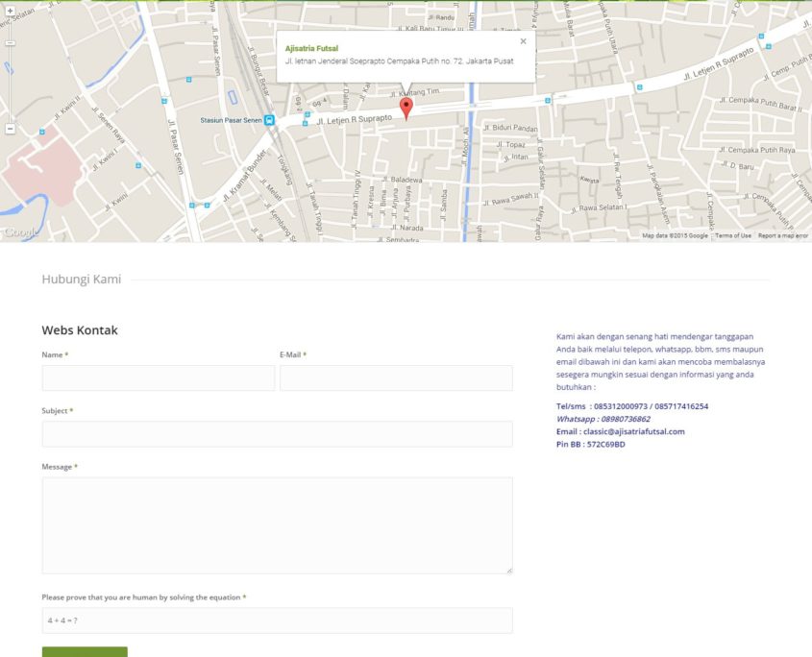Click the Google logo on map
Viewport: 812px width, 657px height.
[21, 232]
